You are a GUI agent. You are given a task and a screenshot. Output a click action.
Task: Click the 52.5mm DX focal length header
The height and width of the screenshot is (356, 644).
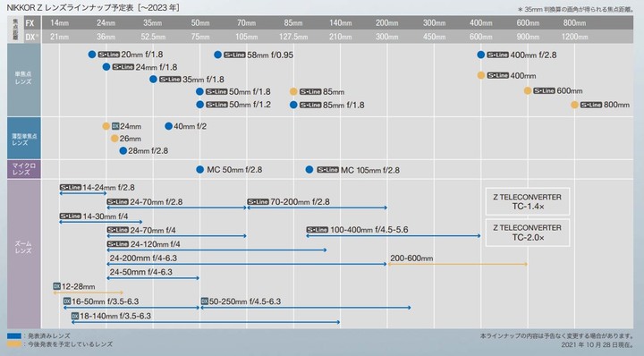[153, 37]
